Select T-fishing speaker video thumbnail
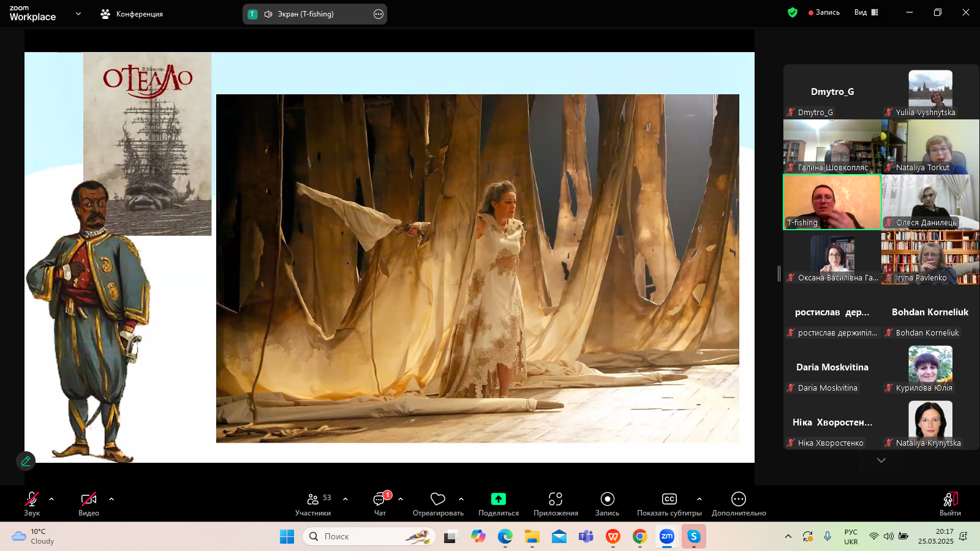This screenshot has width=980, height=551. 832,202
